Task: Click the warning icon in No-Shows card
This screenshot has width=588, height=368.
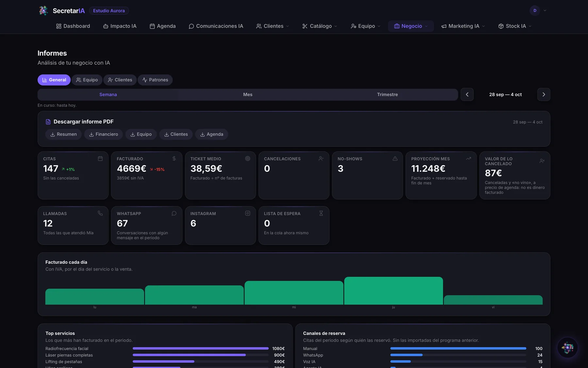Action: pyautogui.click(x=395, y=158)
